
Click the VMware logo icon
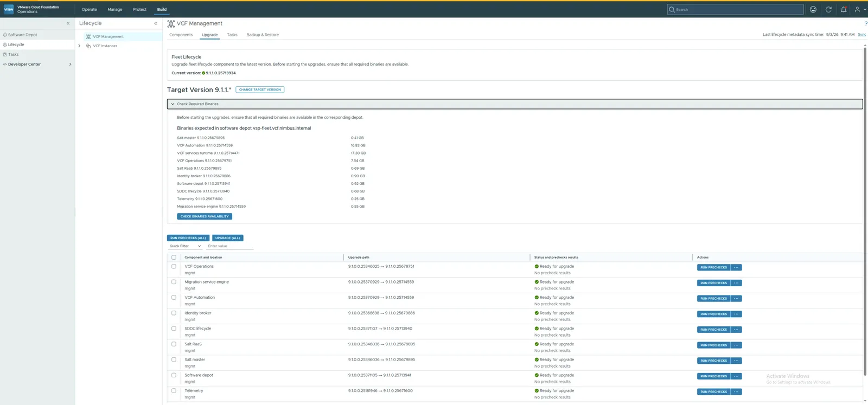(9, 9)
